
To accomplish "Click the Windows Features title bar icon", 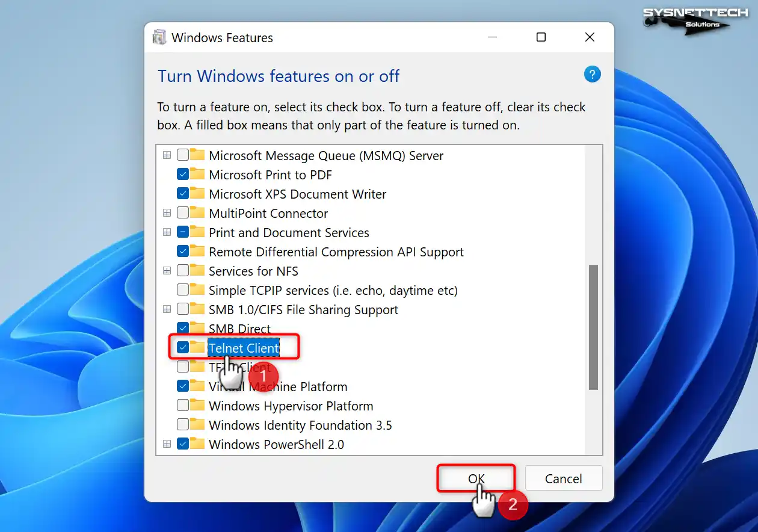I will pos(159,37).
